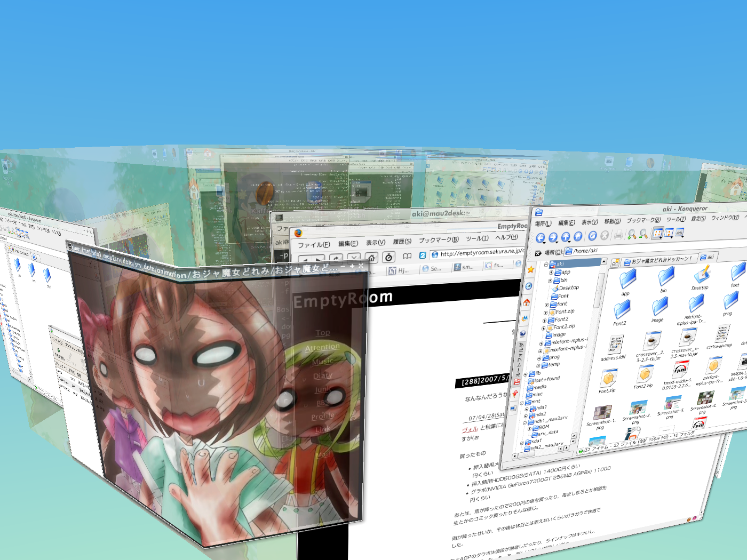The width and height of the screenshot is (747, 560).
Task: Reload the Konqueror view
Action: [592, 236]
